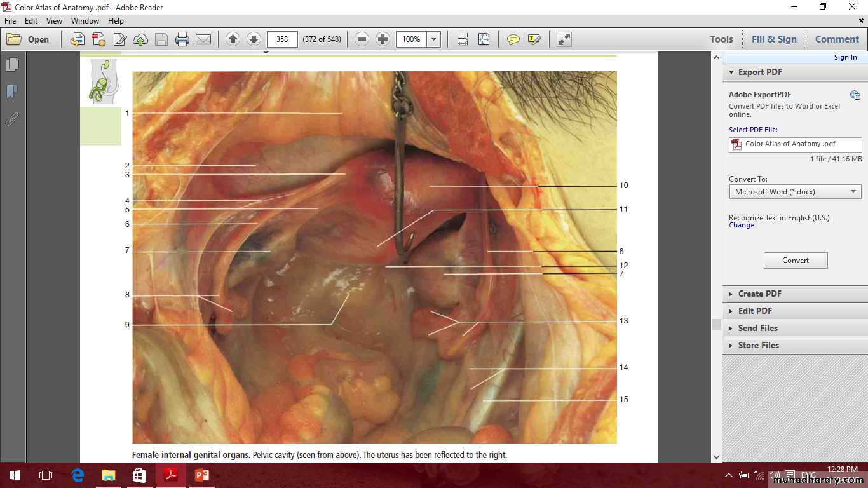868x488 pixels.
Task: Show the Attachments paperclip panel
Action: (12, 119)
